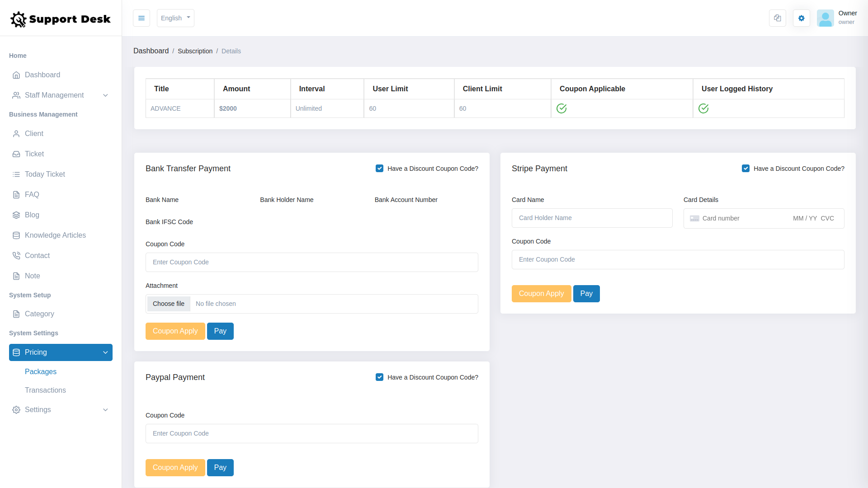Open Today Ticket section
Screen dimensions: 868x488
pyautogui.click(x=45, y=174)
